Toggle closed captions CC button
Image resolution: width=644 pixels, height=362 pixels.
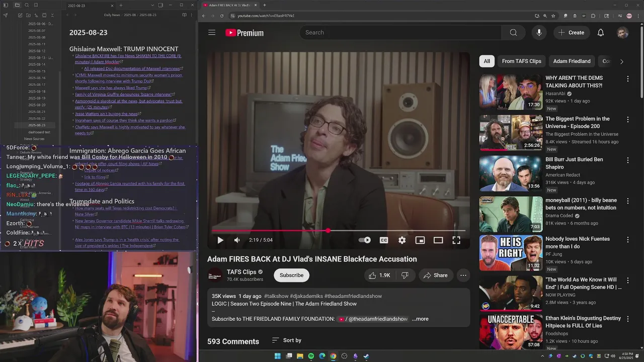point(384,240)
